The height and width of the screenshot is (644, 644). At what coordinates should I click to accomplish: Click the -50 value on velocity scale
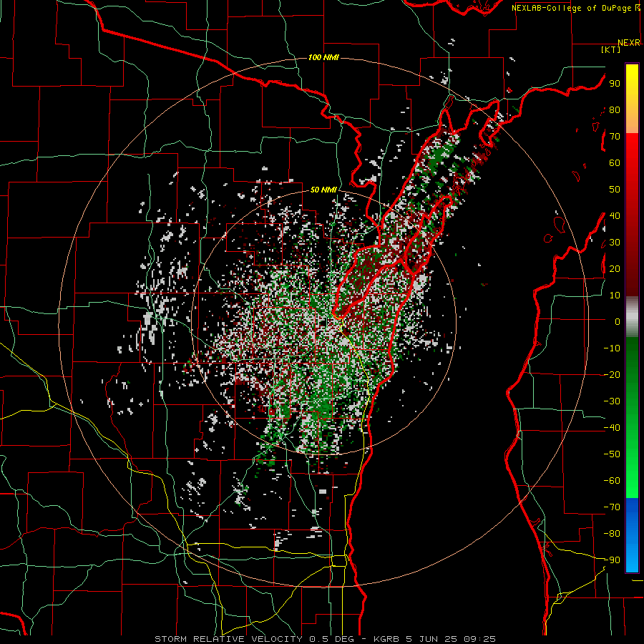coord(612,454)
